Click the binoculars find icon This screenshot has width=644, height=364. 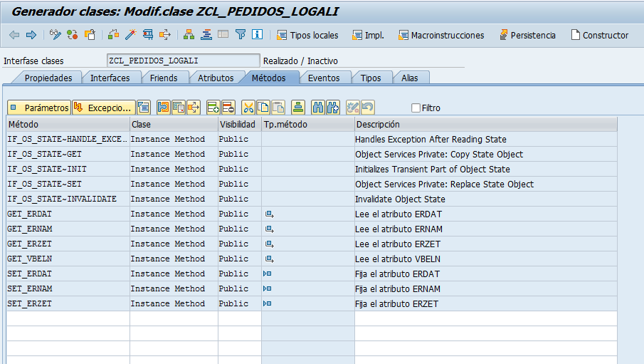[x=318, y=108]
